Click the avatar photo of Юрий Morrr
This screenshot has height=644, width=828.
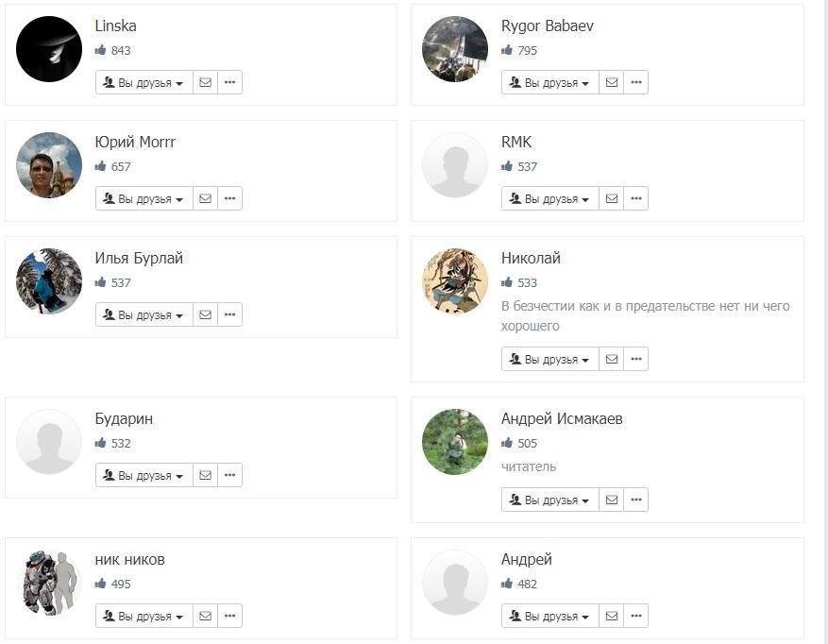(x=49, y=165)
